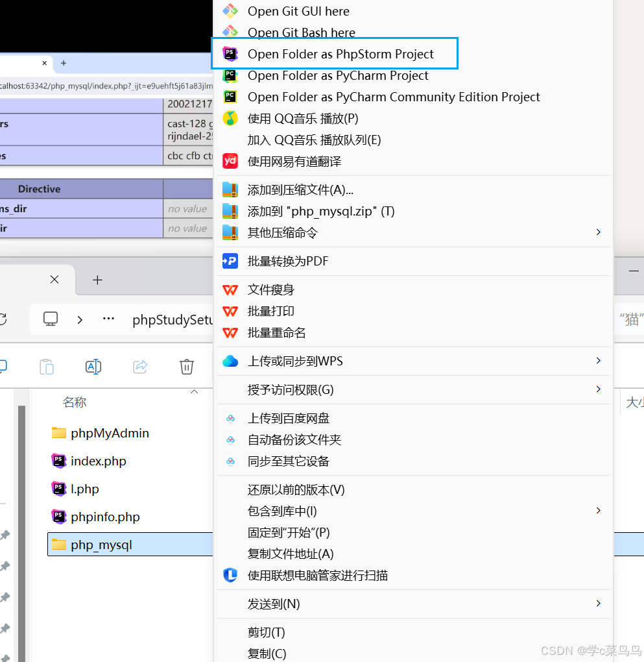Click the QQ音乐 icon
This screenshot has width=644, height=662.
230,119
